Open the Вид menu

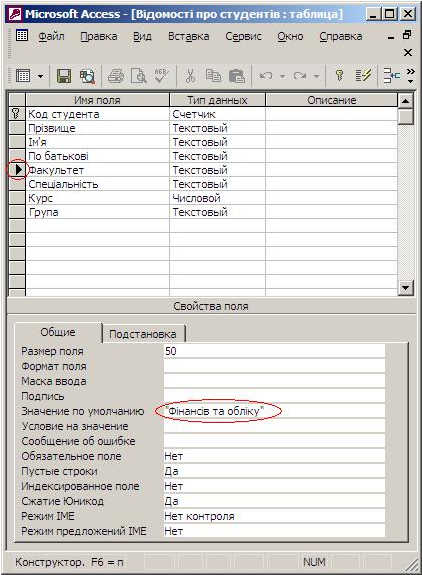click(x=142, y=36)
